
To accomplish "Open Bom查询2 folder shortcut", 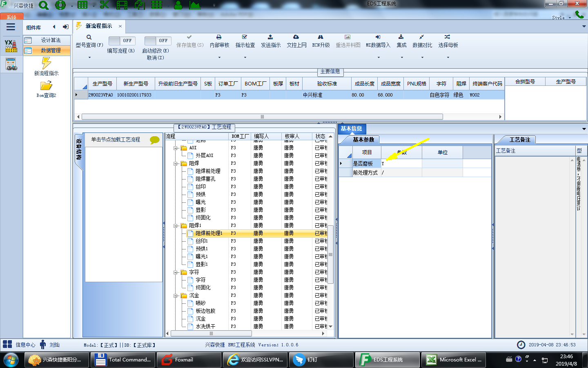I will [47, 89].
